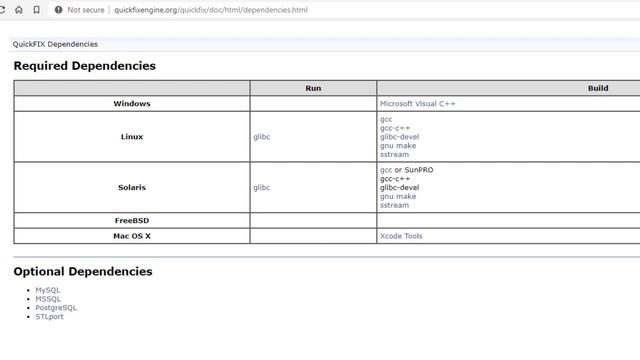Screen dimensions: 640x360
Task: Open the MSSQL optional dependency link
Action: tap(48, 299)
